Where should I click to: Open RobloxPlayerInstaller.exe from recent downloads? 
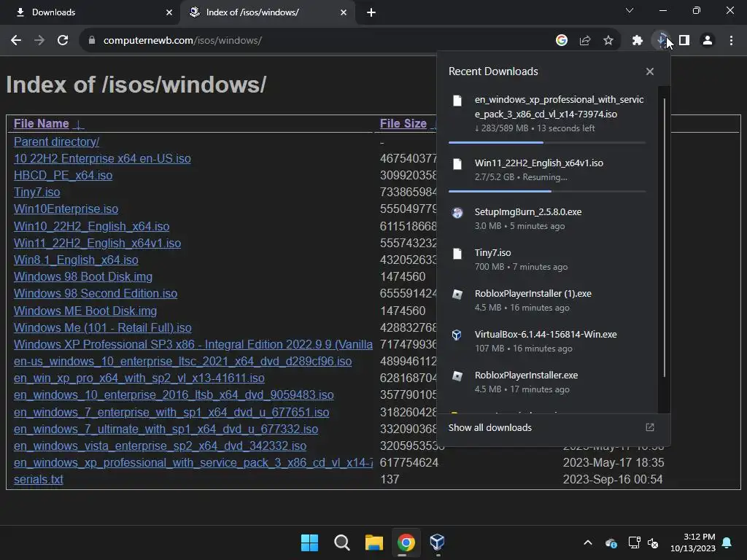tap(547, 382)
